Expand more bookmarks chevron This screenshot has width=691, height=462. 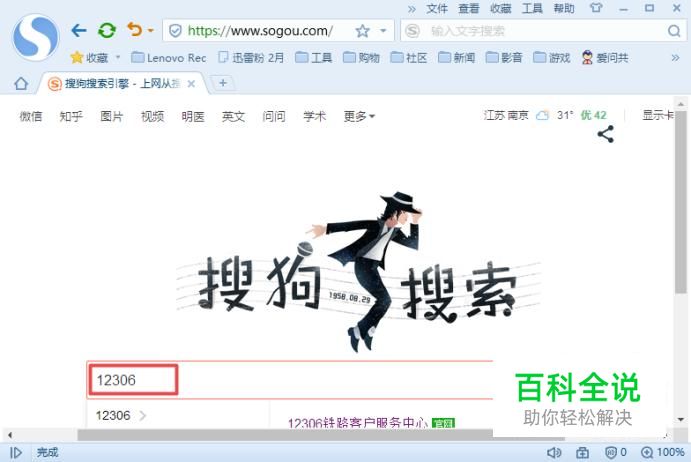tap(675, 58)
